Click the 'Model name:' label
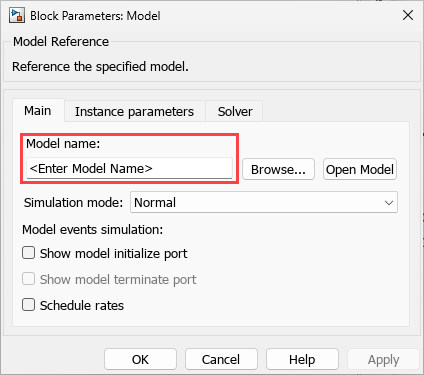The image size is (424, 375). (63, 144)
